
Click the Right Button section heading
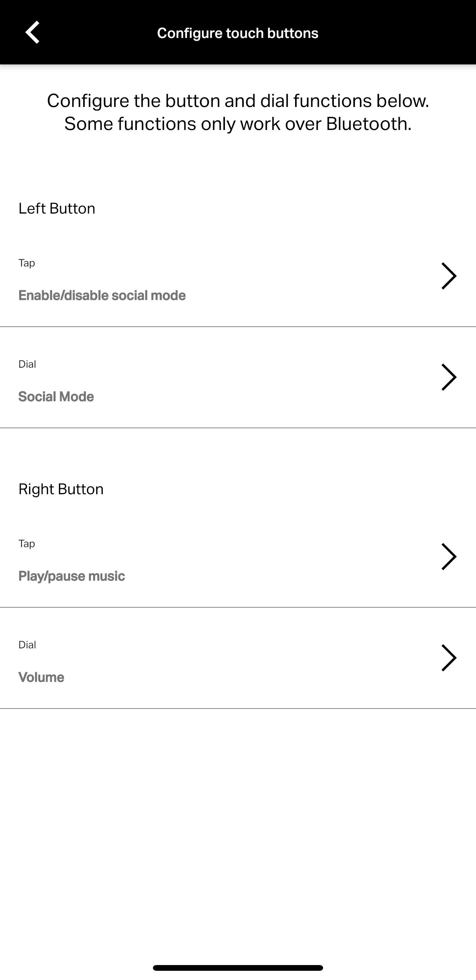click(61, 489)
